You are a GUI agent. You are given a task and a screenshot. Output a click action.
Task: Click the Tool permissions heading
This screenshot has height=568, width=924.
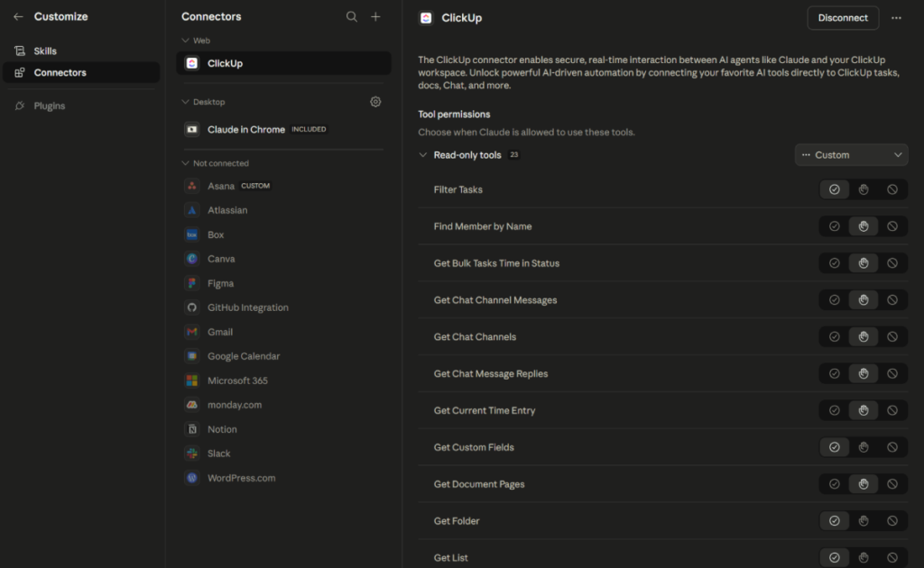[454, 115]
